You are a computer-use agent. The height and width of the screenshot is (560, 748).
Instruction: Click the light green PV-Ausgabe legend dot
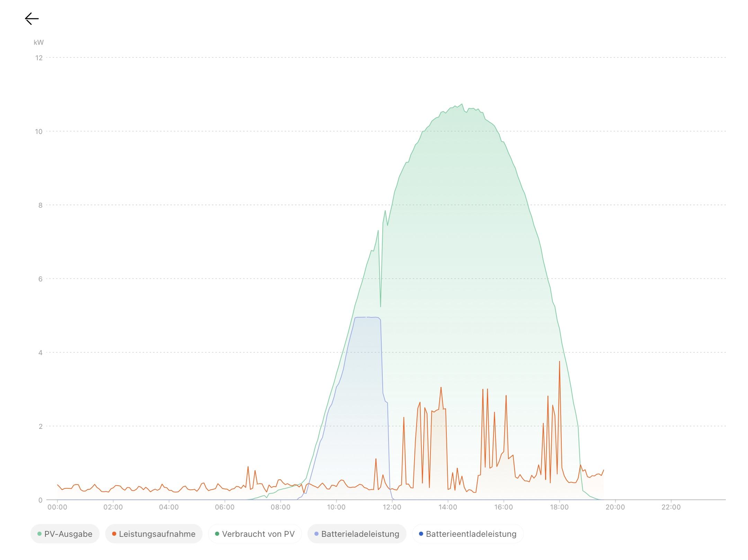pos(39,534)
